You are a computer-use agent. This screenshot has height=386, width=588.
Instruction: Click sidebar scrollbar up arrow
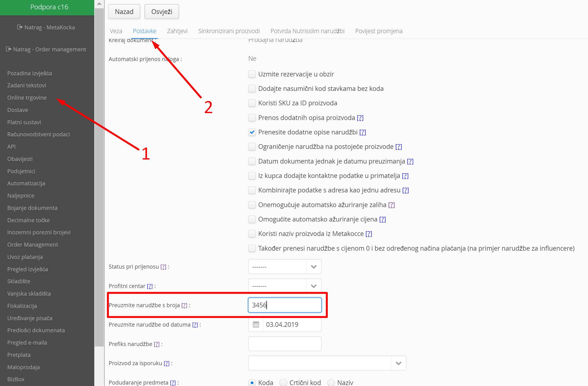pyautogui.click(x=99, y=4)
